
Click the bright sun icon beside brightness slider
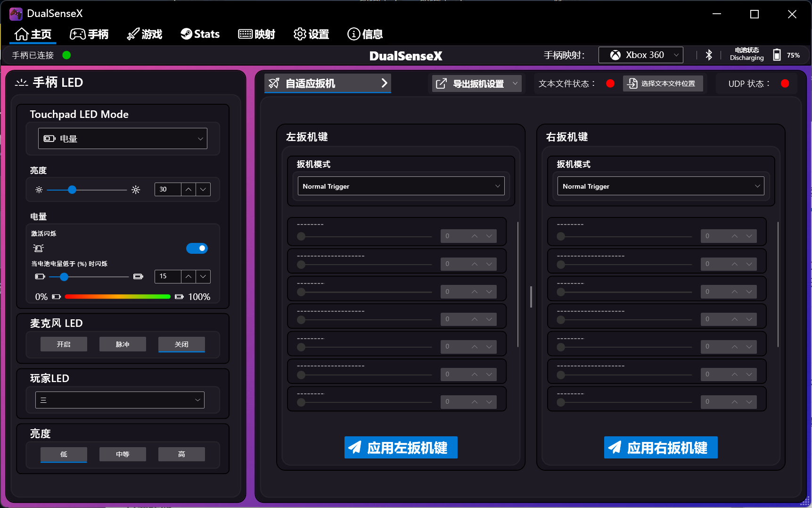(x=136, y=190)
